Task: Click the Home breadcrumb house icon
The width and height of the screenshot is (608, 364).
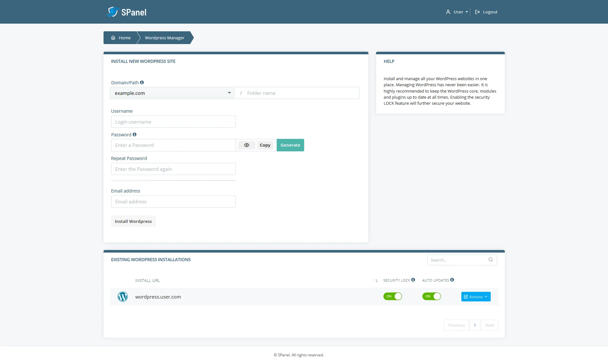Action: 113,38
